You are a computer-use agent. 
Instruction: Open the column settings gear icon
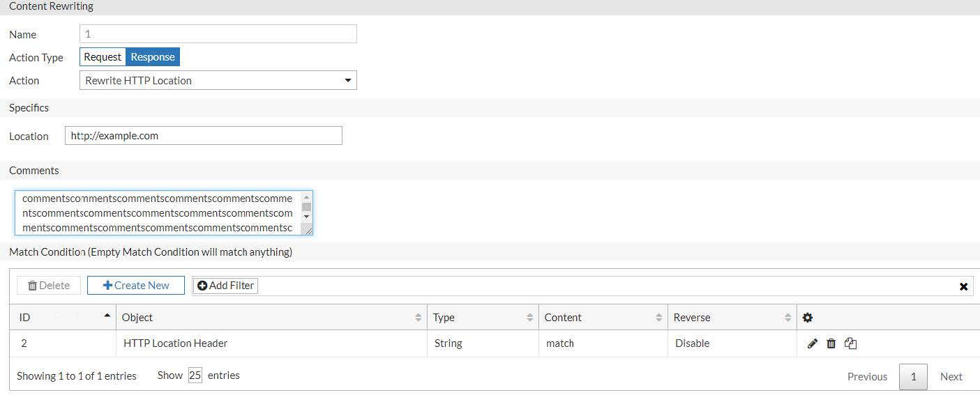point(808,318)
